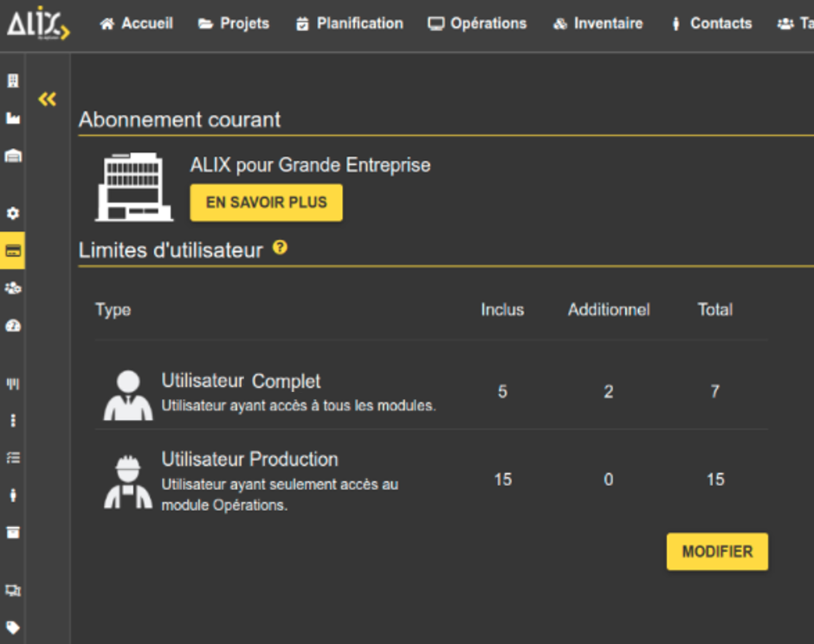Screen dimensions: 814x644
Task: Click the description mentioning 'module Opérations'
Action: 280,494
